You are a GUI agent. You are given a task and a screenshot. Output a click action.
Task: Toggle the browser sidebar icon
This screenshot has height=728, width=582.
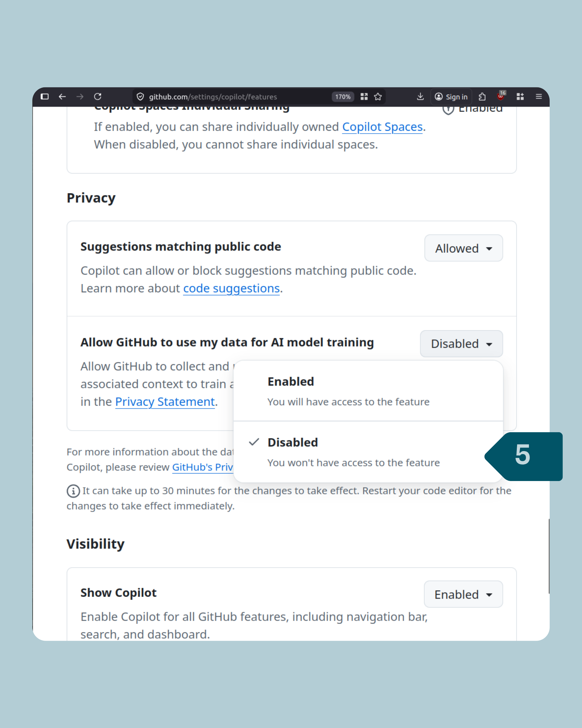44,97
